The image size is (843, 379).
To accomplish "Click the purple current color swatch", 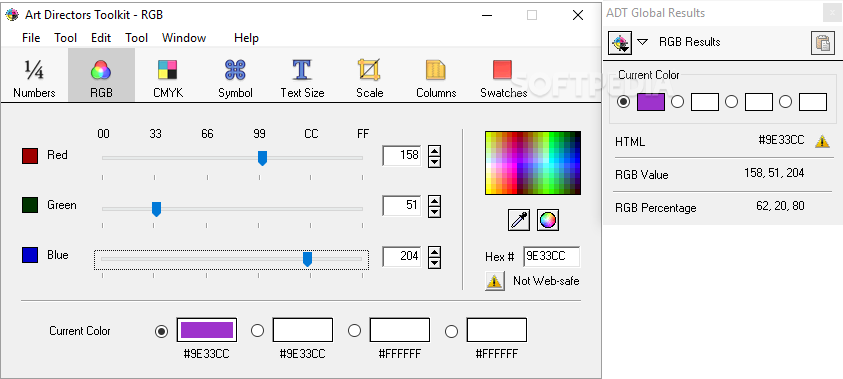I will [207, 330].
